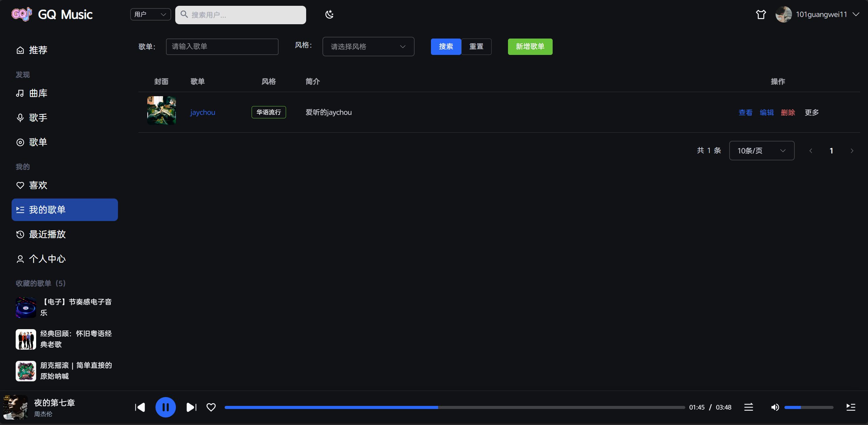Open the 最近播放 recent plays
868x425 pixels.
point(47,234)
